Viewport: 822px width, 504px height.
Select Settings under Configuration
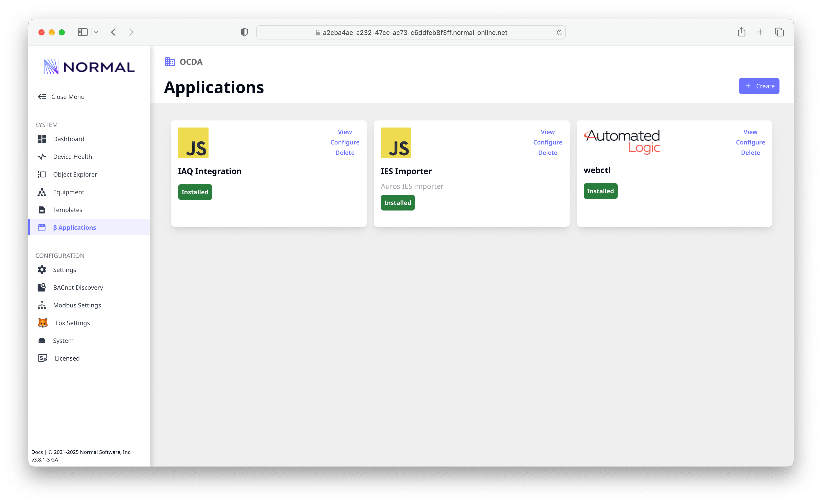tap(65, 269)
